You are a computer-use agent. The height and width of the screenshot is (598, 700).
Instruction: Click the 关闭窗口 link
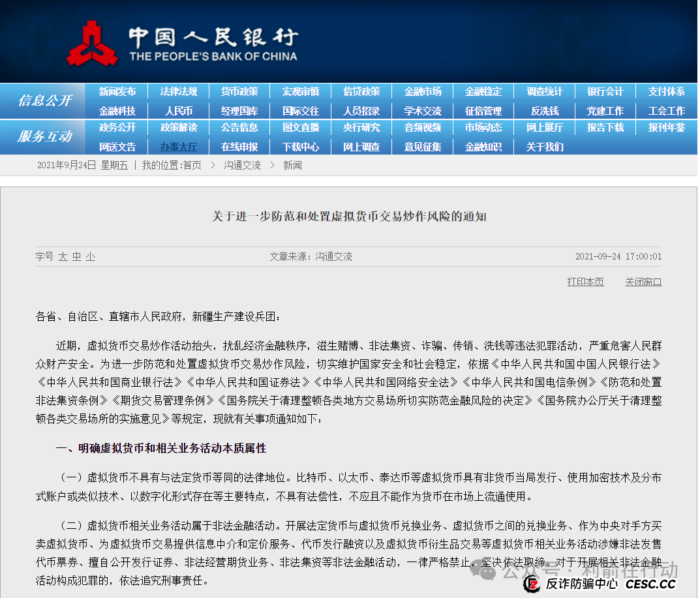click(643, 282)
